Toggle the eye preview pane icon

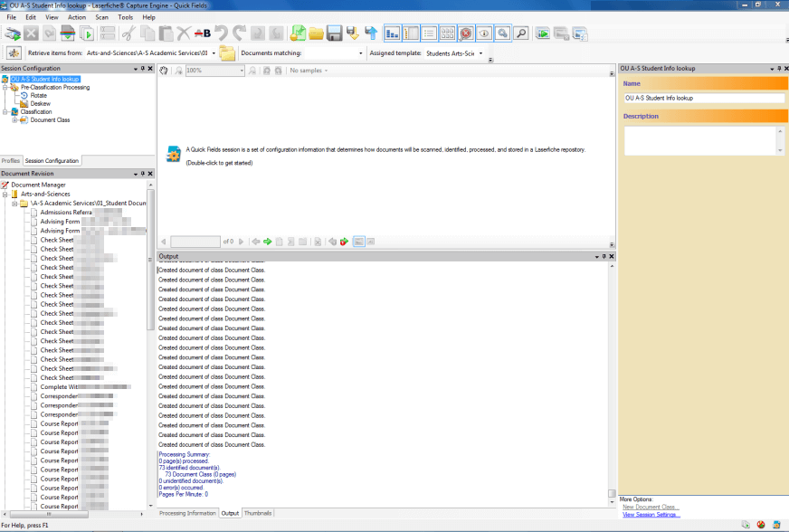pos(484,33)
